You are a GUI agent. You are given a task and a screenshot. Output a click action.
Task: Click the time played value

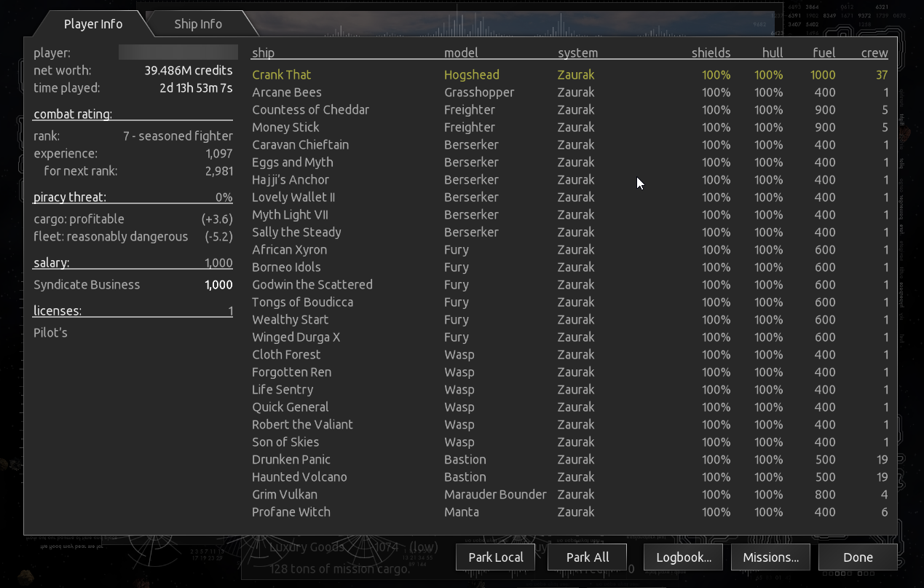(x=197, y=88)
